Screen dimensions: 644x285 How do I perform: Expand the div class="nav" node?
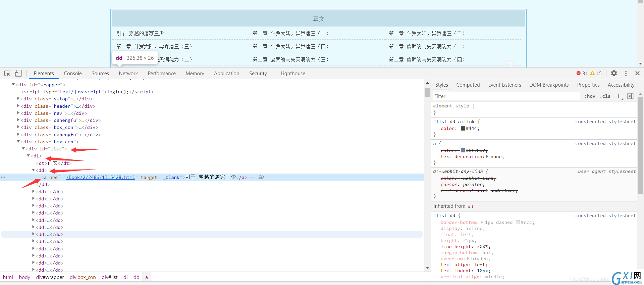click(x=18, y=113)
